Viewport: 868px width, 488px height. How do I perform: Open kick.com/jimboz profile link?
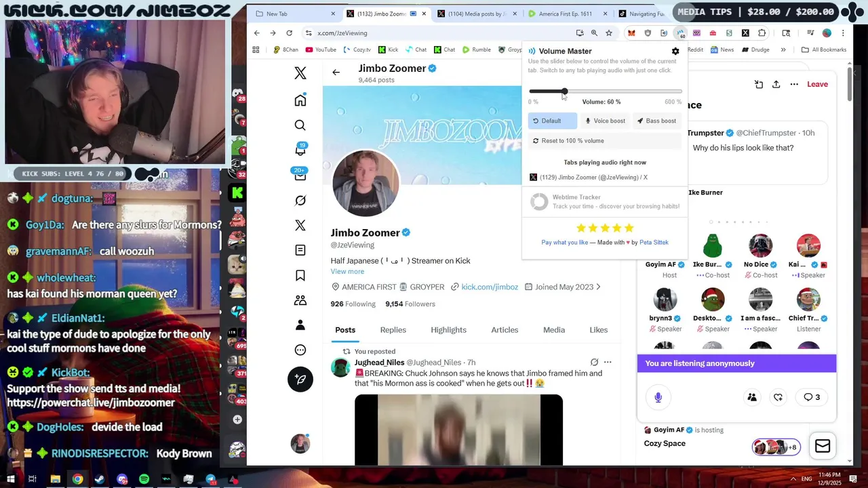pyautogui.click(x=490, y=287)
